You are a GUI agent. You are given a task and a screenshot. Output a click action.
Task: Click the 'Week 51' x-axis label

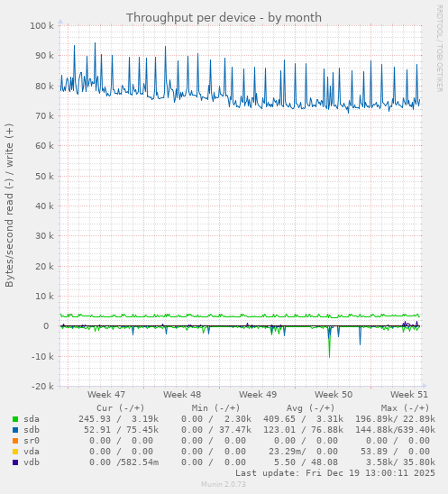(409, 395)
